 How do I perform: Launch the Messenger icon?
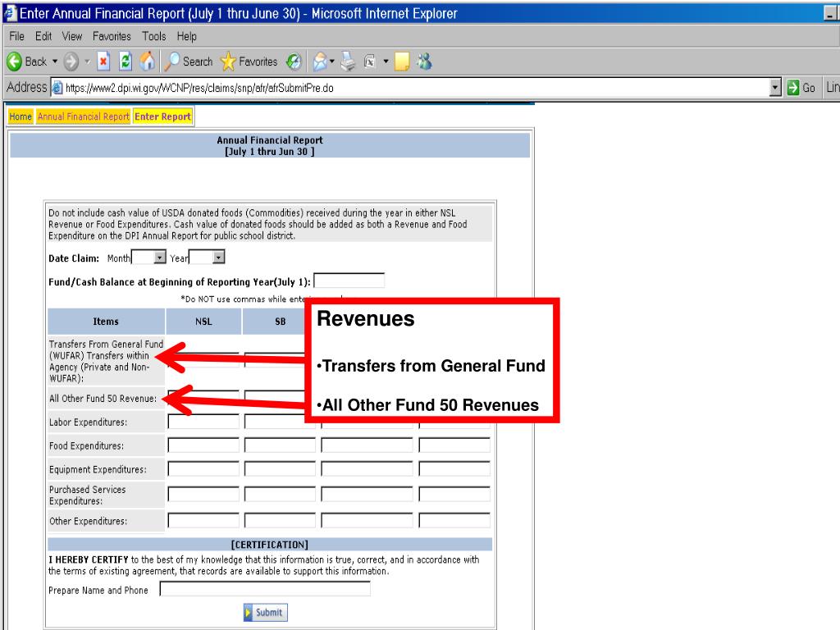tap(425, 62)
